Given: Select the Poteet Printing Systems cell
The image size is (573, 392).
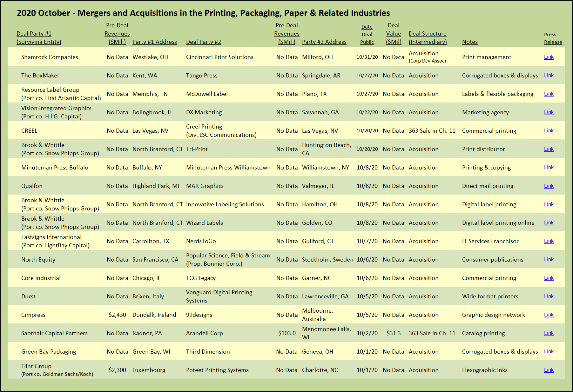Looking at the screenshot, I should click(x=217, y=370).
